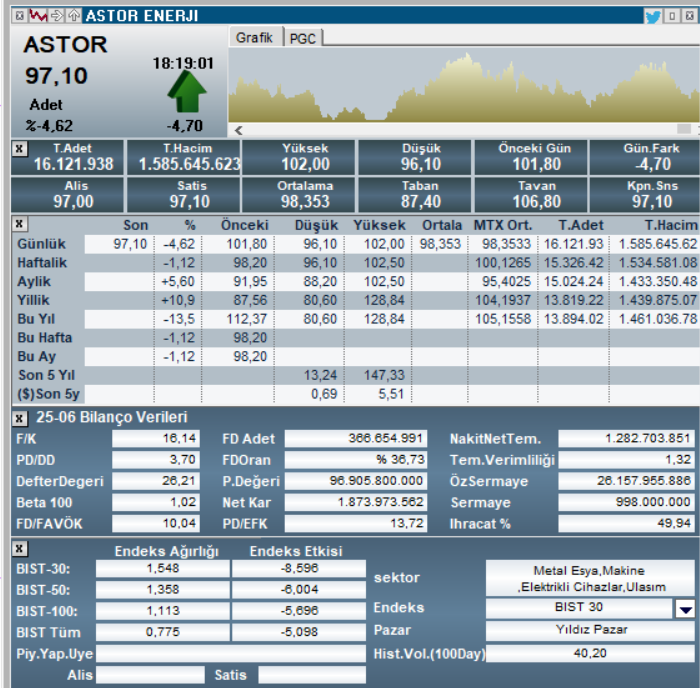This screenshot has height=688, width=700.
Task: Click the chart icon in the title bar
Action: [x=38, y=16]
